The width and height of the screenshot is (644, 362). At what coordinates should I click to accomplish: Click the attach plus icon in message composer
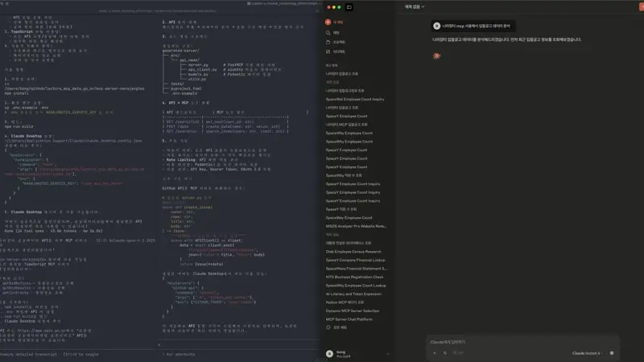tap(435, 353)
